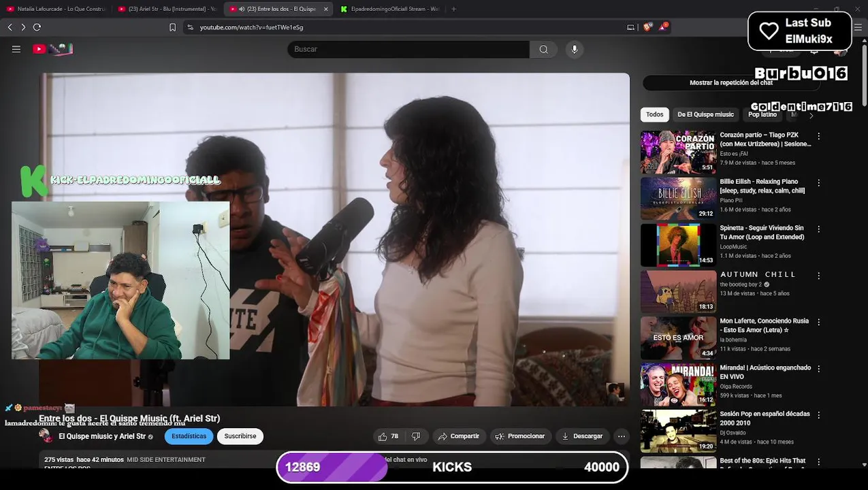Click the LoopMusic channel name
This screenshot has width=868, height=490.
click(733, 247)
